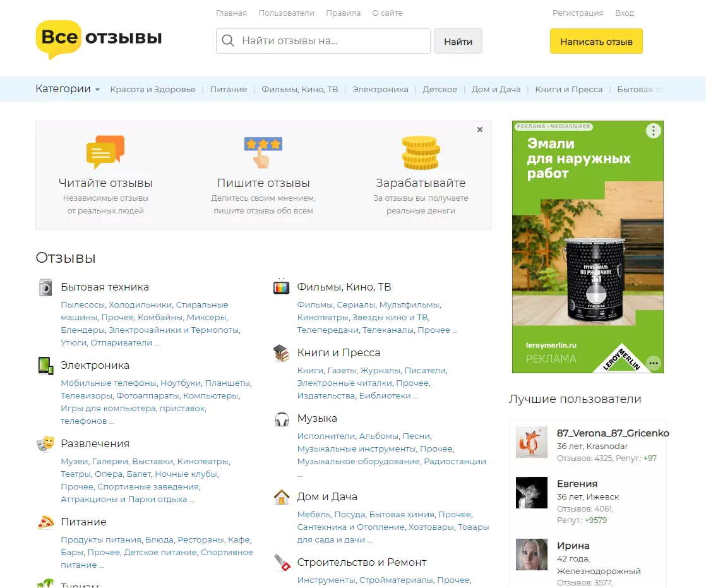Screen dimensions: 706x588
Task: Open Ирина's profile avatar
Action: pos(531,555)
